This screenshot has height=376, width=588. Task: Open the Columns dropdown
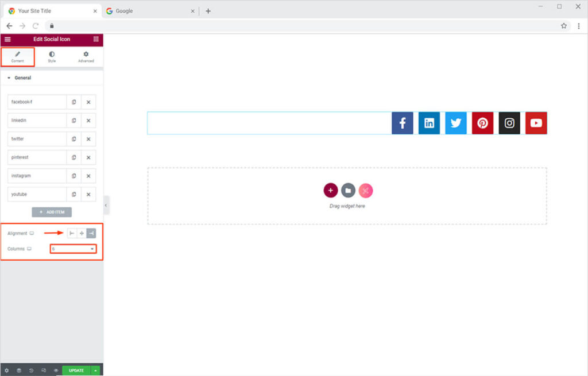(x=73, y=249)
